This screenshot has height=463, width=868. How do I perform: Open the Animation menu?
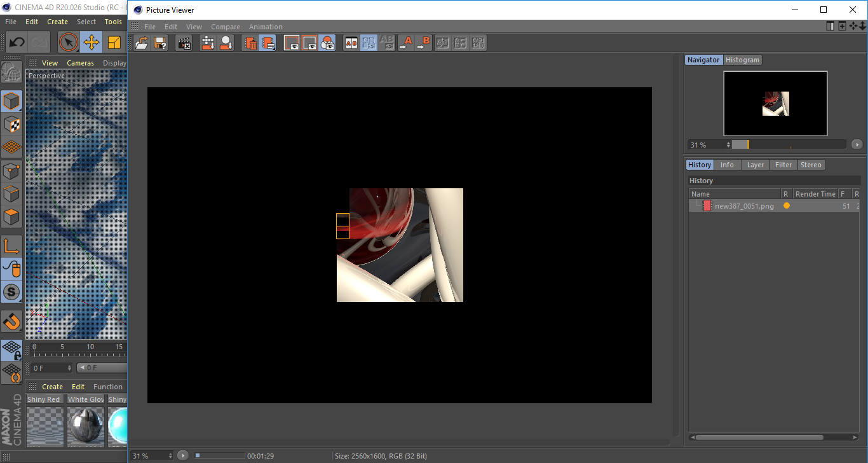click(266, 27)
